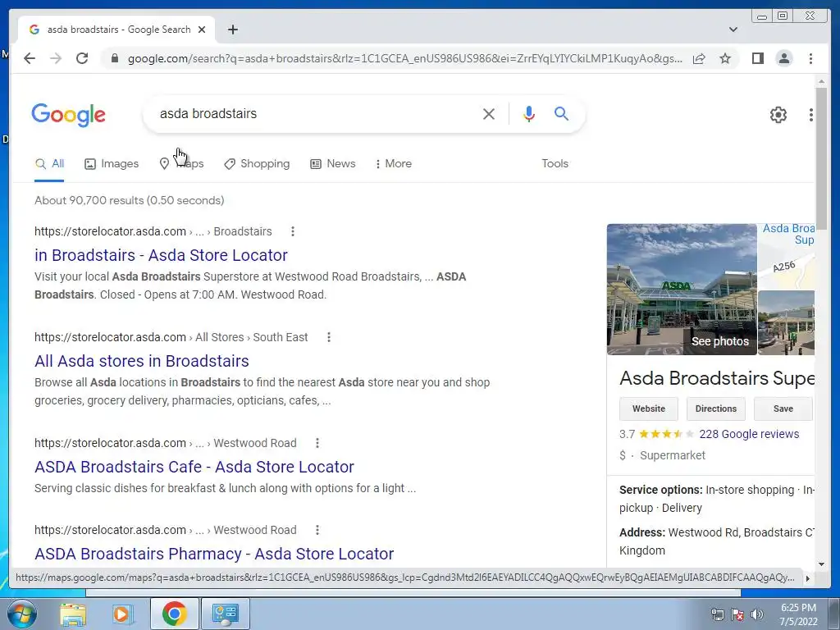Open the Chrome three-dot menu
840x630 pixels.
(x=810, y=58)
